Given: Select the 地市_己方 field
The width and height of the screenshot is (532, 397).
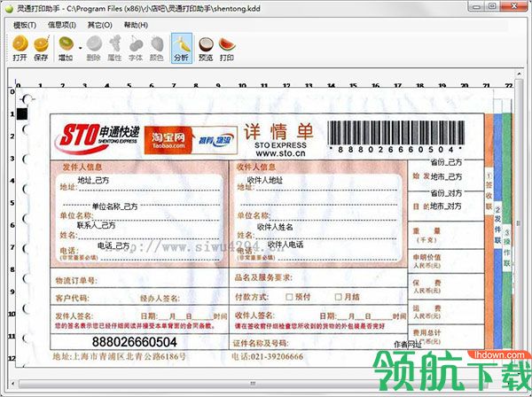Looking at the screenshot, I should point(446,176).
